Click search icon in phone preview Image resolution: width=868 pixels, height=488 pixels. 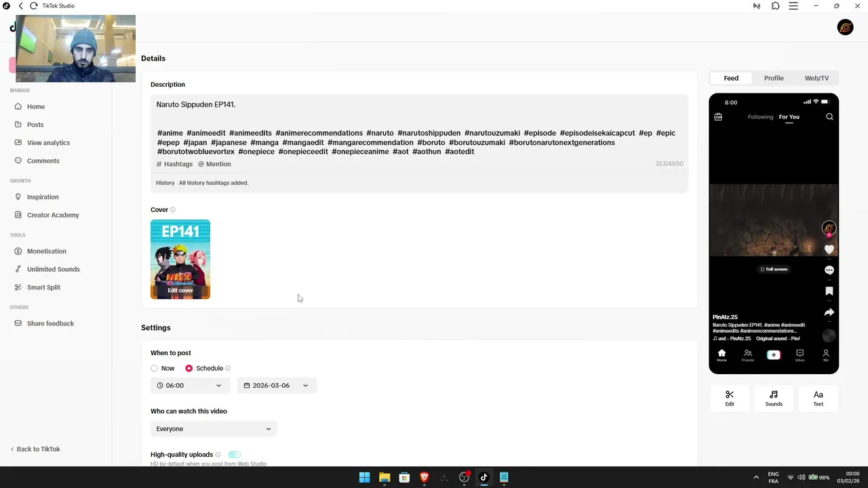(829, 117)
